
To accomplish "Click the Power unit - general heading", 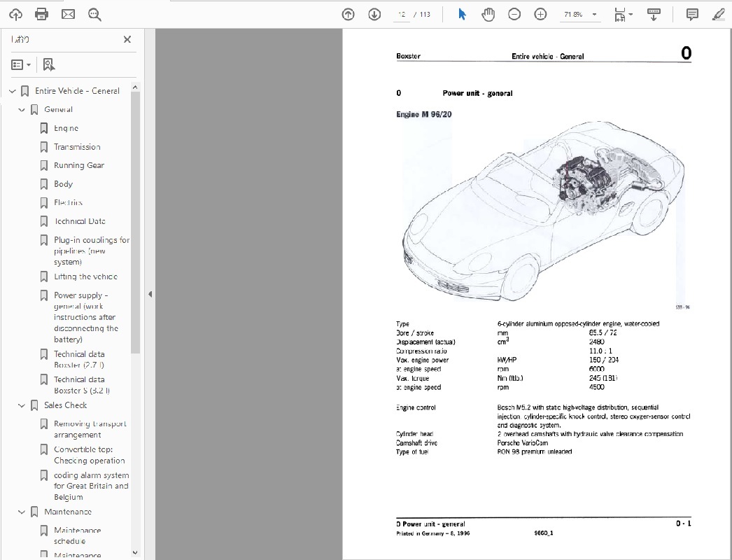I will (477, 93).
